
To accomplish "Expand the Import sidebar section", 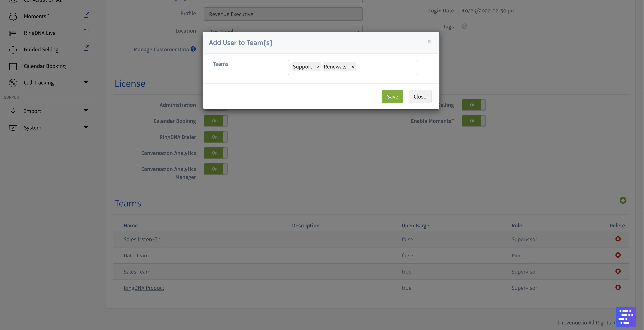I will pos(86,111).
